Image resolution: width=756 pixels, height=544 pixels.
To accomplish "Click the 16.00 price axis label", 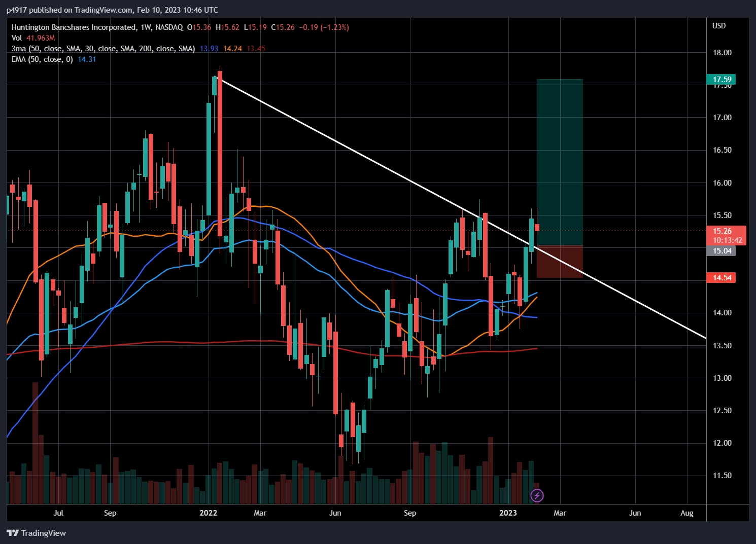I will pyautogui.click(x=722, y=183).
